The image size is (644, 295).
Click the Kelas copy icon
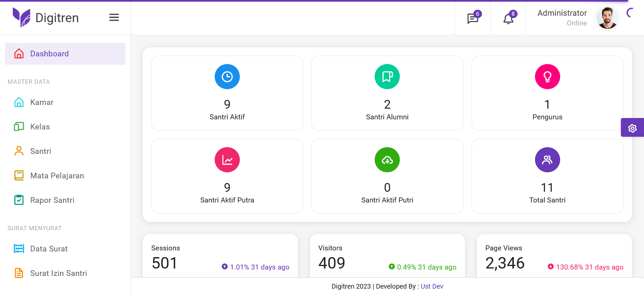(19, 127)
